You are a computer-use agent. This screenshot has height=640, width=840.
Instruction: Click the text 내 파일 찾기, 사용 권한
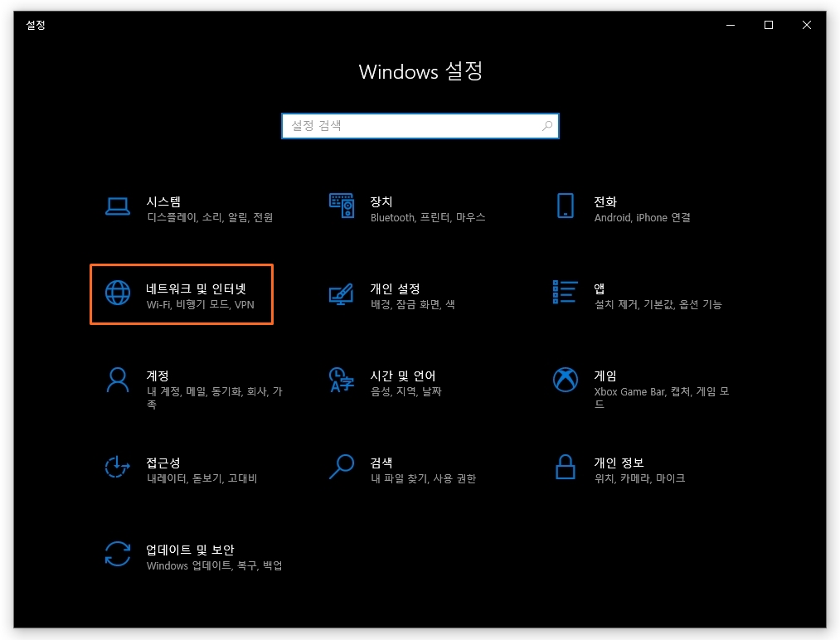pyautogui.click(x=423, y=478)
